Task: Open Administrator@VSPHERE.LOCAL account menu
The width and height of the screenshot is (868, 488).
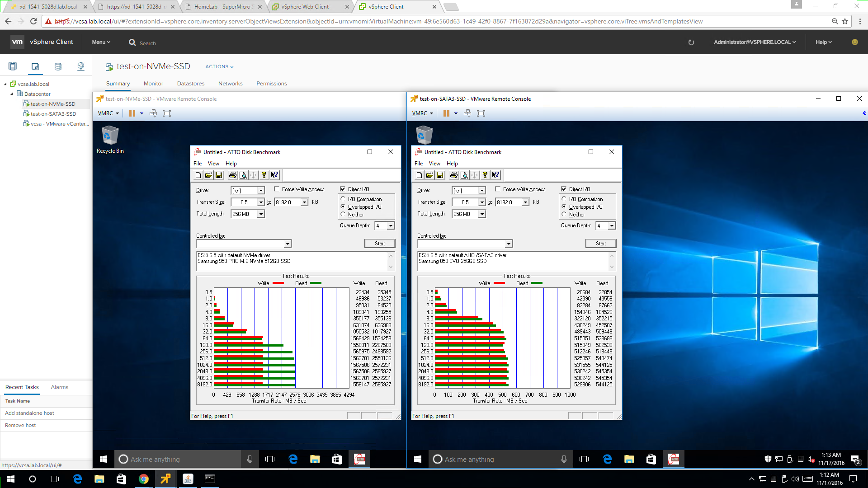Action: click(755, 42)
